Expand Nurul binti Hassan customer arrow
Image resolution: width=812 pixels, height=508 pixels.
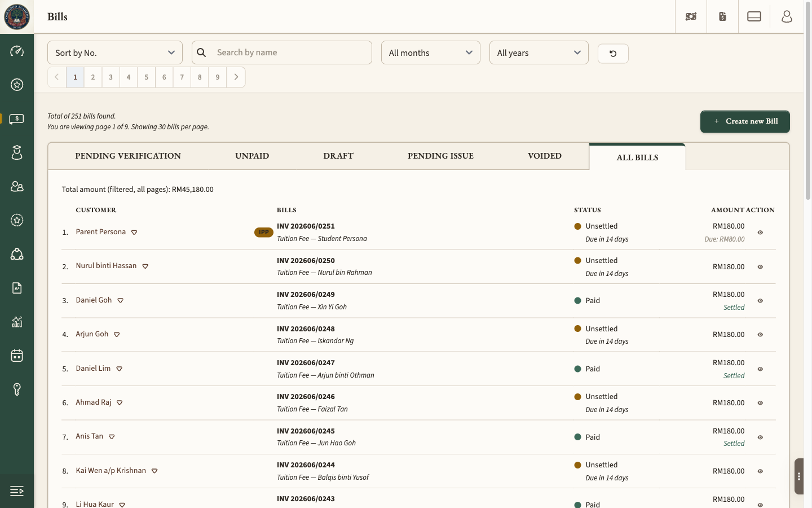point(145,266)
